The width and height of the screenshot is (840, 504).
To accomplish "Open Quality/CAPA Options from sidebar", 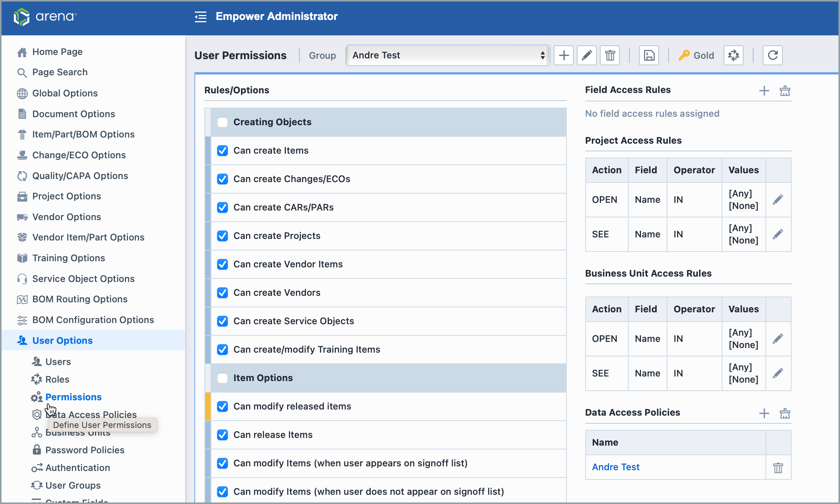I will pos(80,176).
